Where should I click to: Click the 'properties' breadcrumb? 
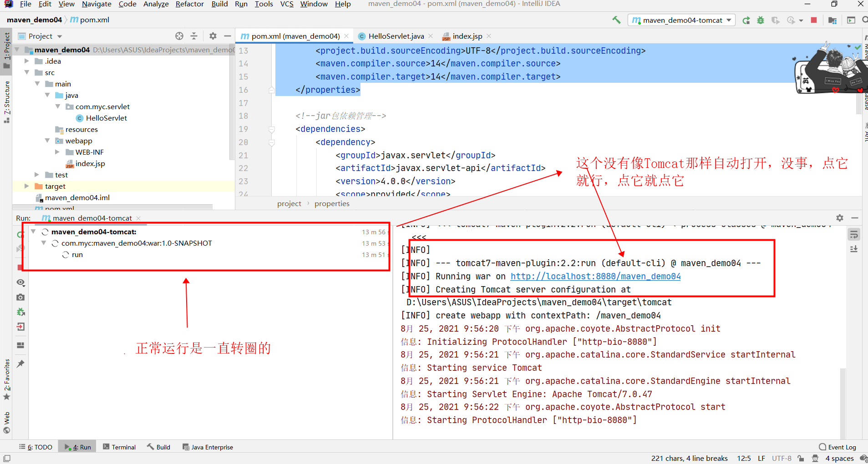point(332,203)
